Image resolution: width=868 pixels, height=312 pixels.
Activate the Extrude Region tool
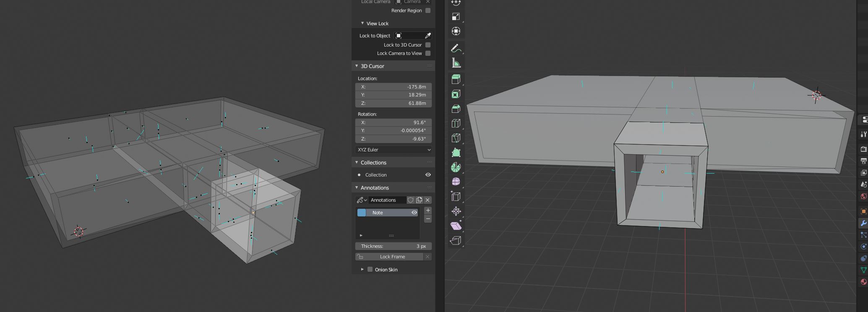(x=456, y=79)
